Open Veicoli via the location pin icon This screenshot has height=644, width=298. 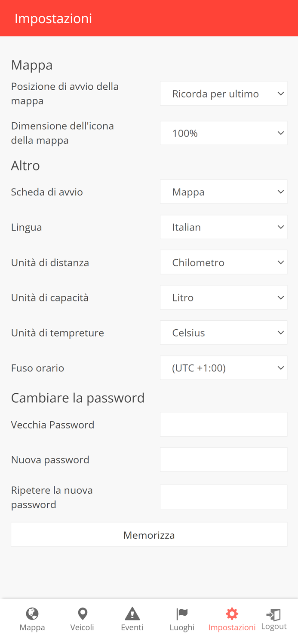(82, 614)
